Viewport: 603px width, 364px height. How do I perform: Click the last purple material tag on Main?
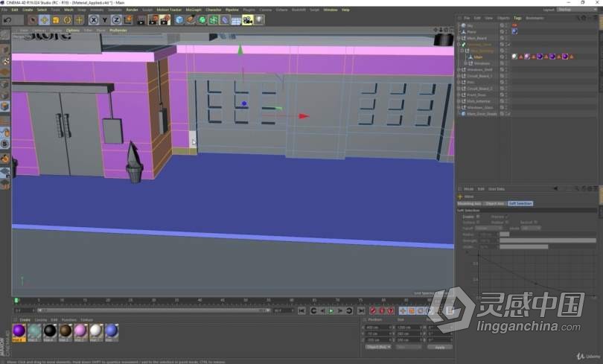click(x=565, y=57)
